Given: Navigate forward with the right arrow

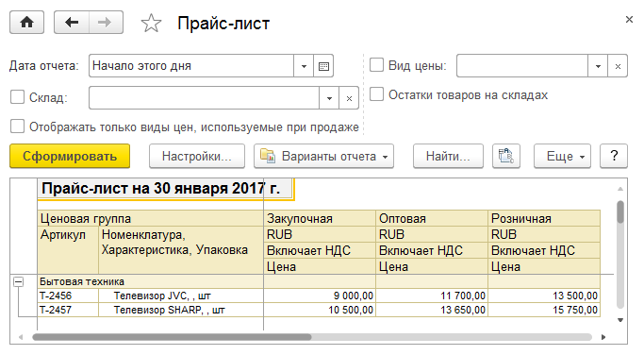Looking at the screenshot, I should (106, 23).
